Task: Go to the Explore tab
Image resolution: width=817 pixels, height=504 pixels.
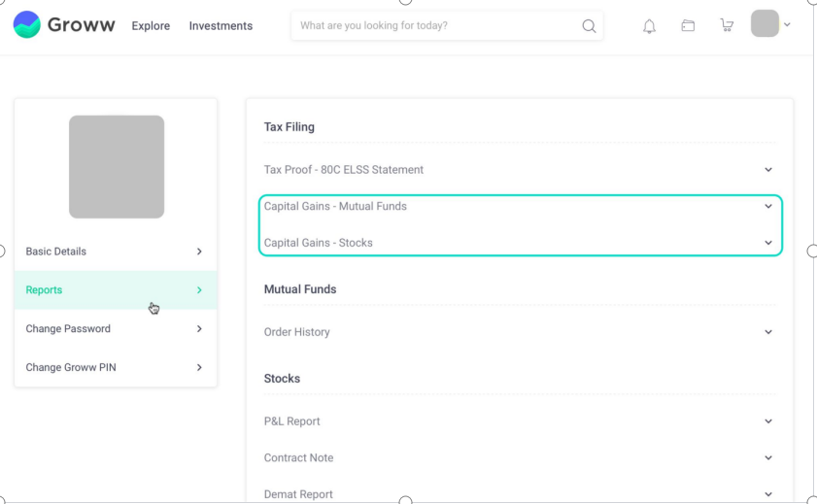Action: [x=151, y=26]
